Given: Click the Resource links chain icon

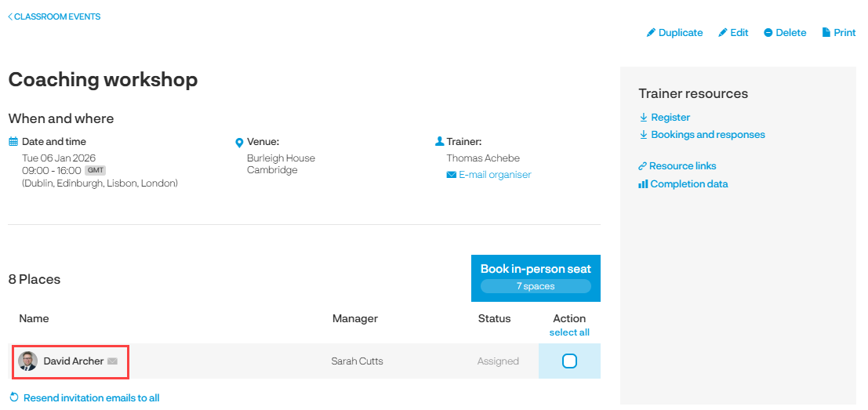Looking at the screenshot, I should click(x=643, y=166).
